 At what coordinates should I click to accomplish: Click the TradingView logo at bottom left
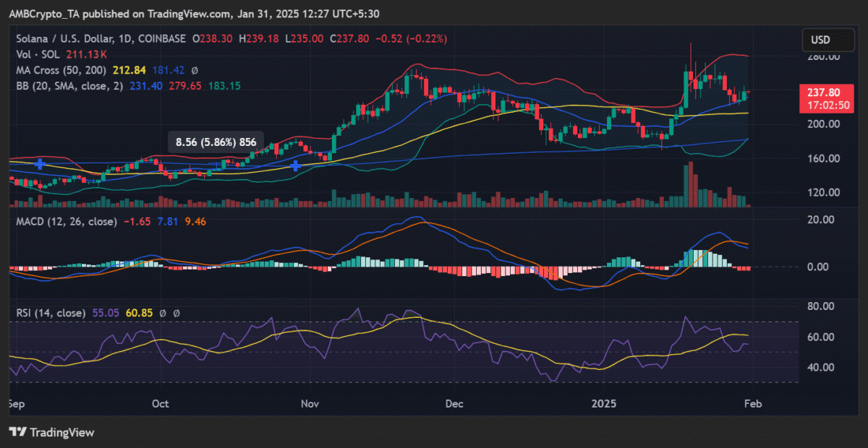tap(51, 432)
